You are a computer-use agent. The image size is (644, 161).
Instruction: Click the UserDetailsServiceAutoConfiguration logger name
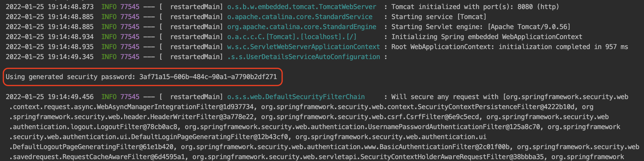pos(303,57)
